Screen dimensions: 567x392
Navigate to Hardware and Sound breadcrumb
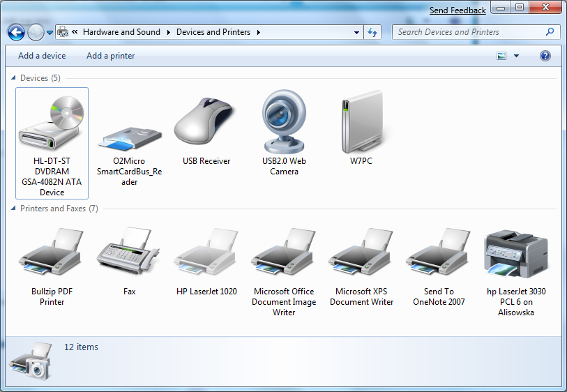pyautogui.click(x=121, y=32)
